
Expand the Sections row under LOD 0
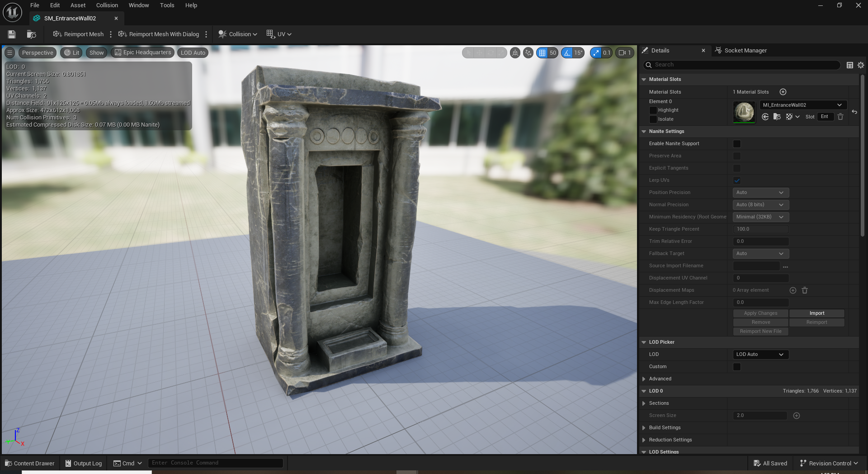[x=644, y=403]
